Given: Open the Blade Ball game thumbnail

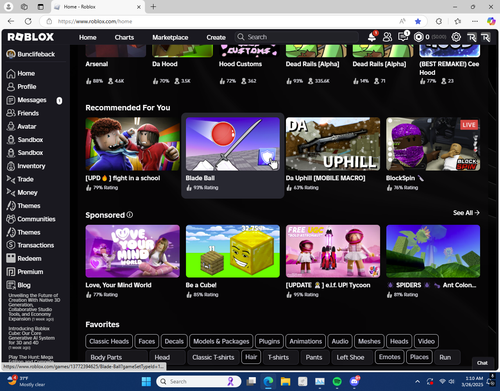Looking at the screenshot, I should (x=233, y=144).
